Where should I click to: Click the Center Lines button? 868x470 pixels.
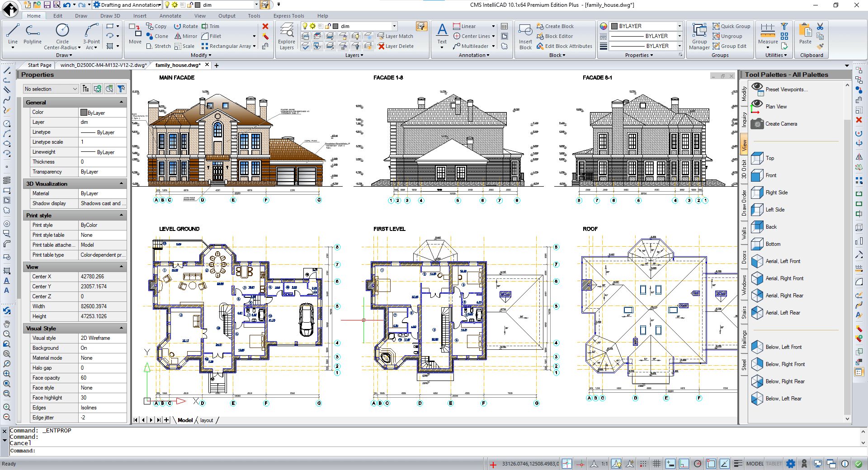pos(472,36)
